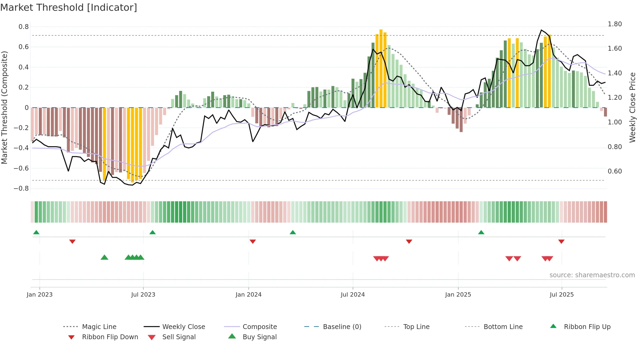Viewport: 644px width, 362px height.
Task: Toggle the Sell Signal legend entry
Action: tap(172, 337)
